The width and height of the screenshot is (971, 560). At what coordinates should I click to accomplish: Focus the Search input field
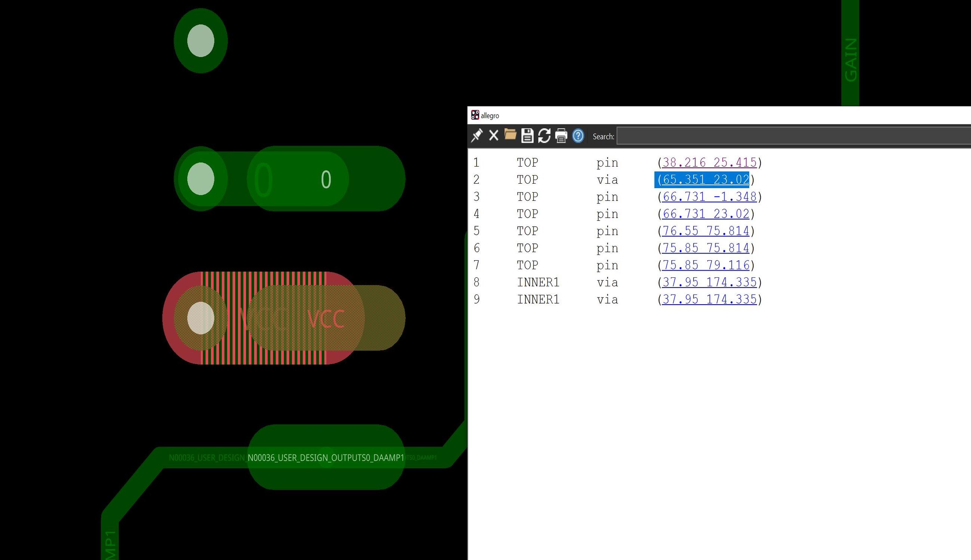click(794, 136)
